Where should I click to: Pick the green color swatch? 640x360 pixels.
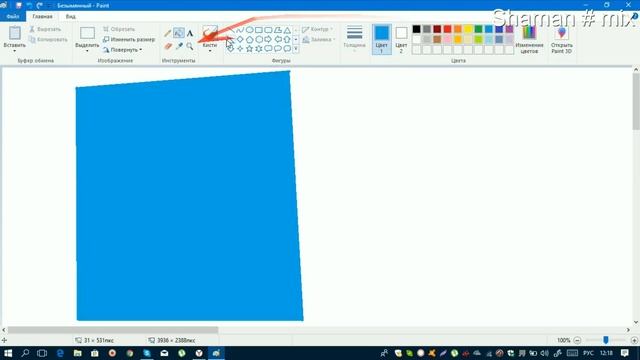pos(478,29)
